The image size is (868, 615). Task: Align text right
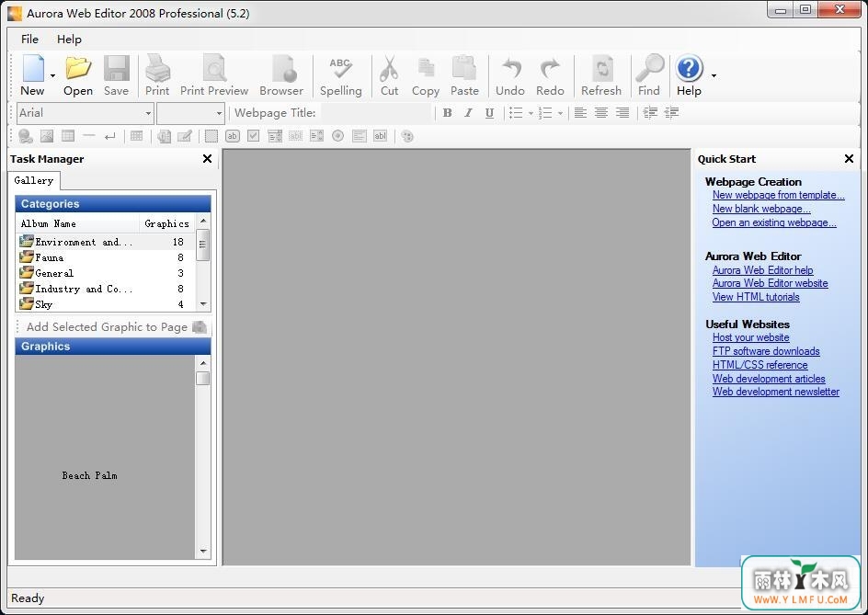622,113
